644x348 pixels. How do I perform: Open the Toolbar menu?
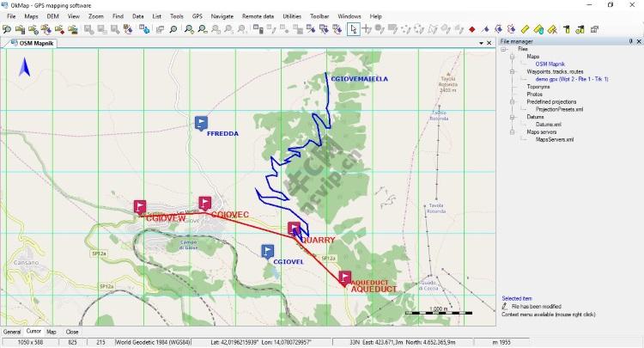[319, 16]
